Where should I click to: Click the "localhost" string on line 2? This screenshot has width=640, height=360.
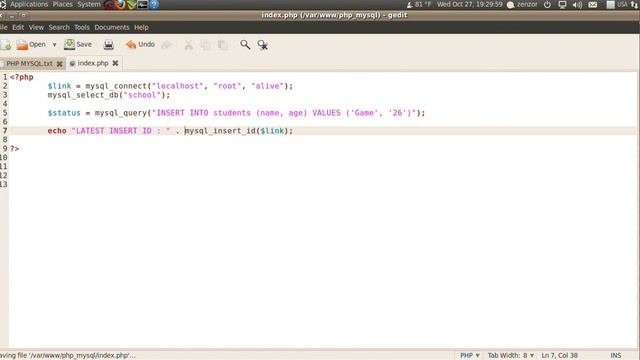coord(178,86)
